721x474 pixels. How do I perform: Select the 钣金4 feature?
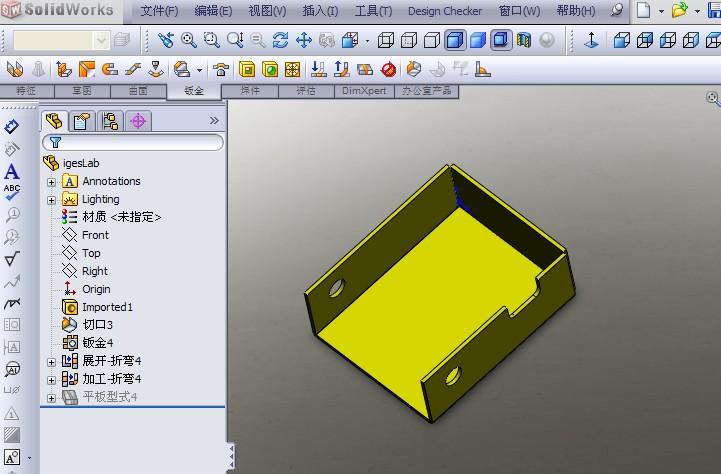point(87,343)
